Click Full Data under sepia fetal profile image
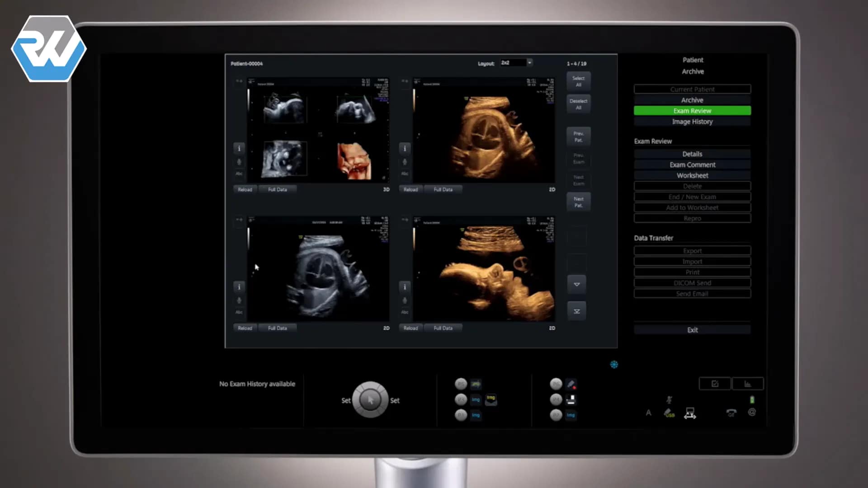 (x=443, y=328)
